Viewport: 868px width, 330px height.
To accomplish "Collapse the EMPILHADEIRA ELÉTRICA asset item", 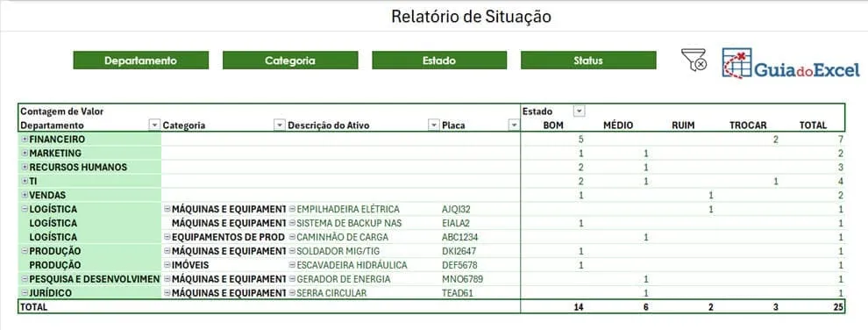I will click(292, 209).
